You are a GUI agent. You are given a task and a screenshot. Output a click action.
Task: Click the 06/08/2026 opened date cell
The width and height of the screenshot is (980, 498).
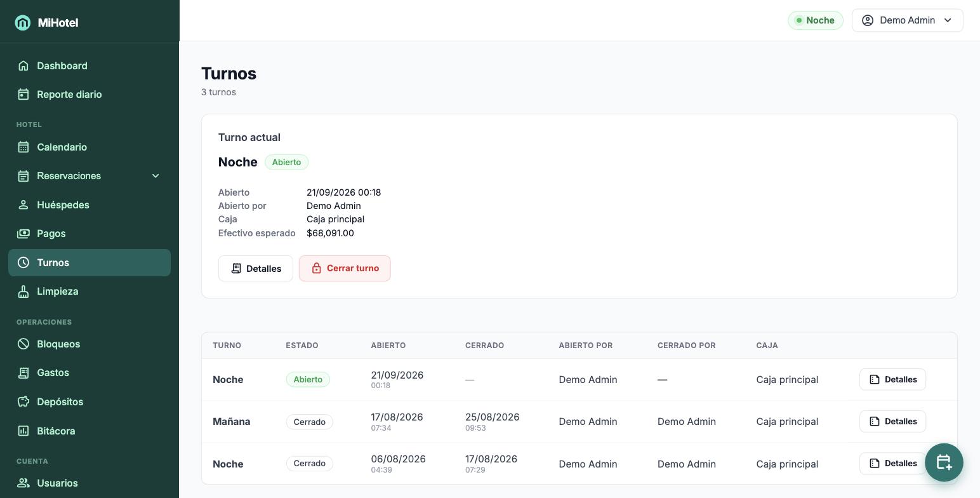(x=398, y=464)
